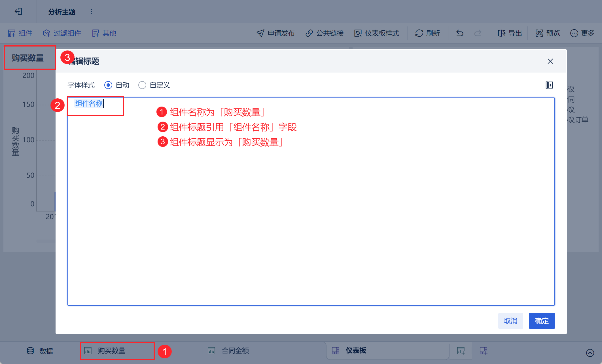The width and height of the screenshot is (602, 364).
Task: Click the 确定 button
Action: pyautogui.click(x=542, y=321)
